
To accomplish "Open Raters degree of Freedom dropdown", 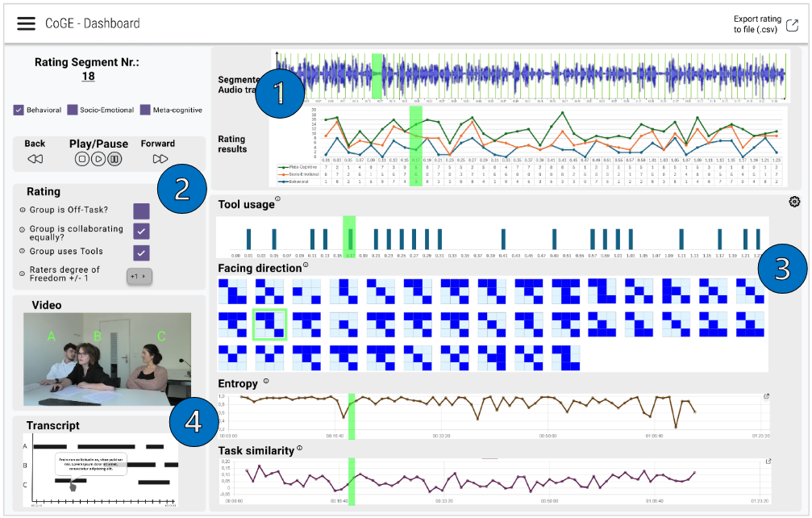I will 139,277.
